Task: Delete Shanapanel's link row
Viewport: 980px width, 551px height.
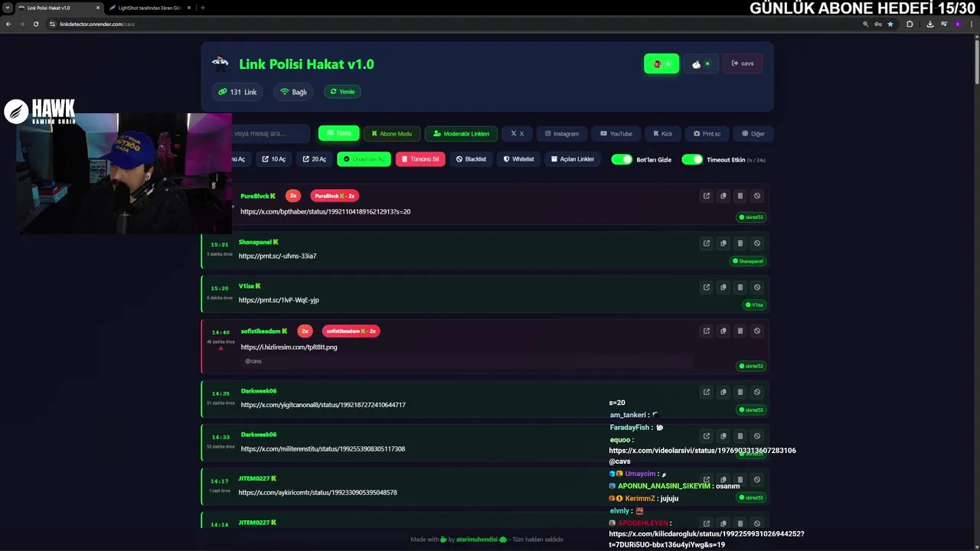Action: tap(740, 243)
